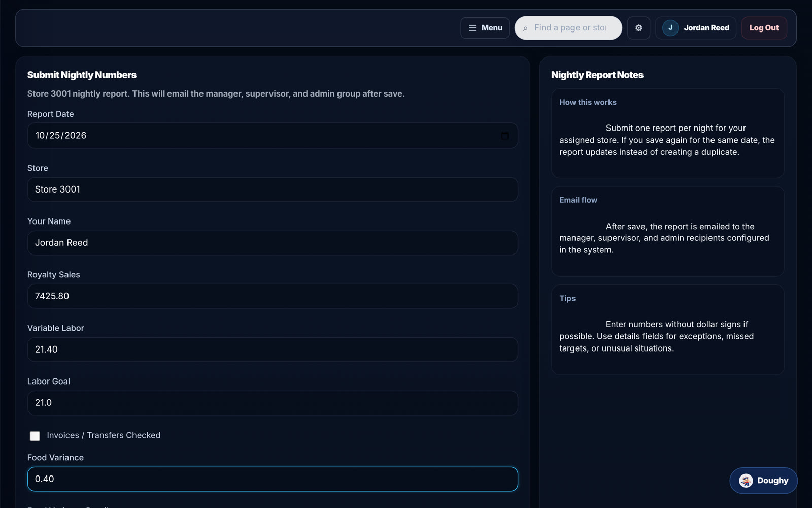Click the search magnifier icon
The width and height of the screenshot is (812, 508).
[x=525, y=28]
